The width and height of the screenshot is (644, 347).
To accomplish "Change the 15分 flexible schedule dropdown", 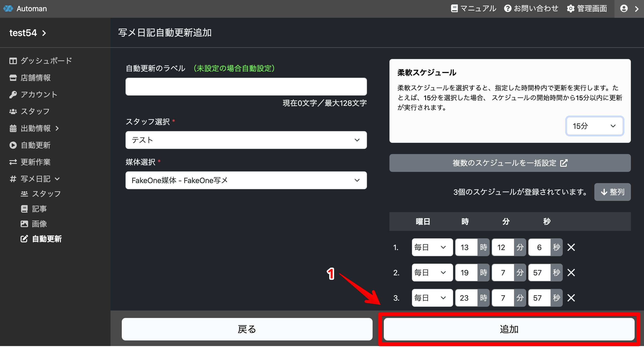I will click(x=594, y=126).
